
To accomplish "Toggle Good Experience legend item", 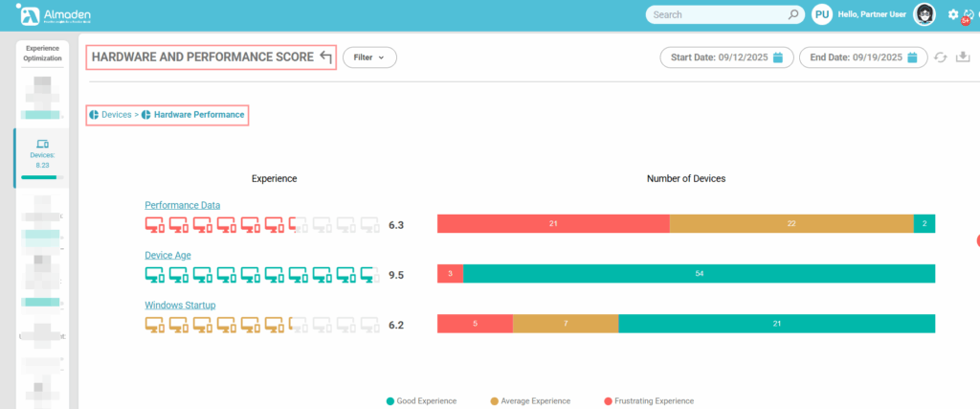I will (x=421, y=400).
